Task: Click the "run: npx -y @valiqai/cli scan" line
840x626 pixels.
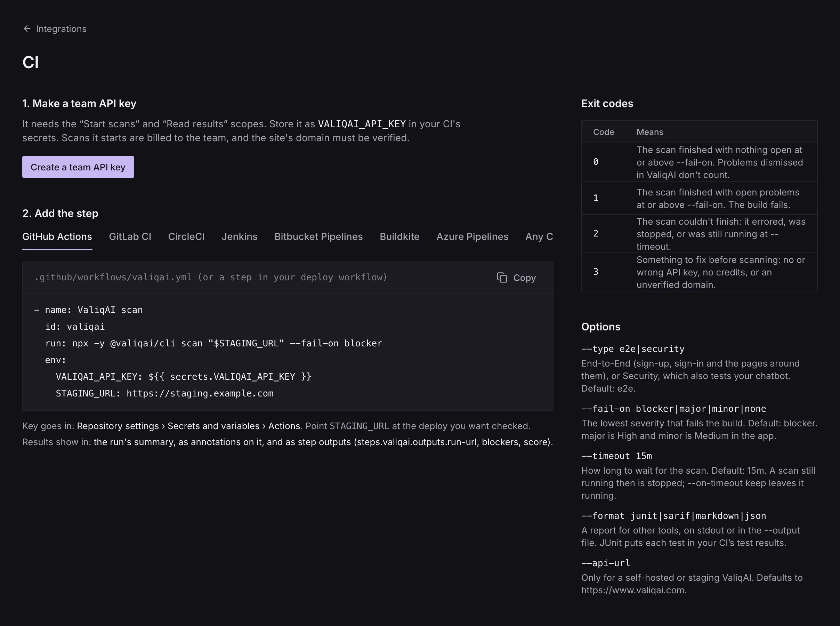Action: pyautogui.click(x=213, y=343)
